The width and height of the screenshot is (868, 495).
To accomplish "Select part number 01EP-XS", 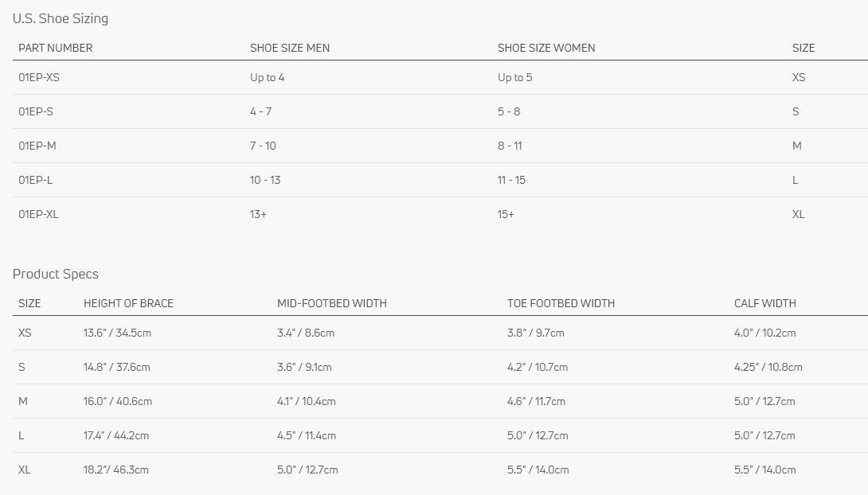I will [39, 77].
